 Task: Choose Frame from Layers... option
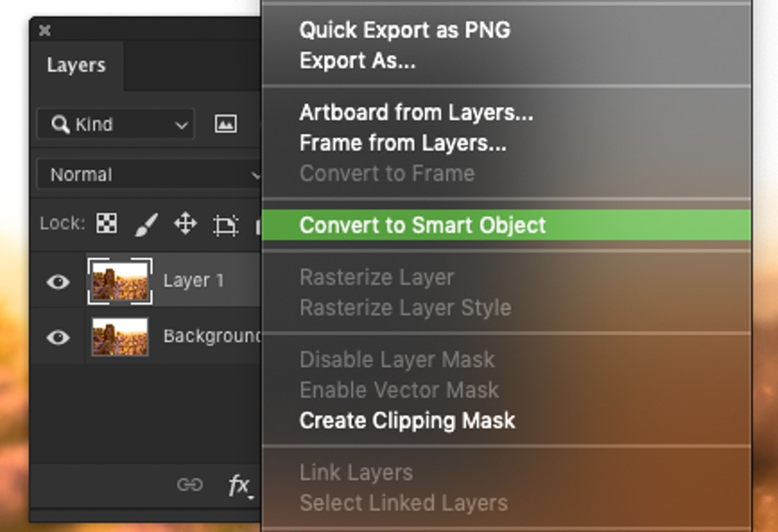[x=403, y=143]
